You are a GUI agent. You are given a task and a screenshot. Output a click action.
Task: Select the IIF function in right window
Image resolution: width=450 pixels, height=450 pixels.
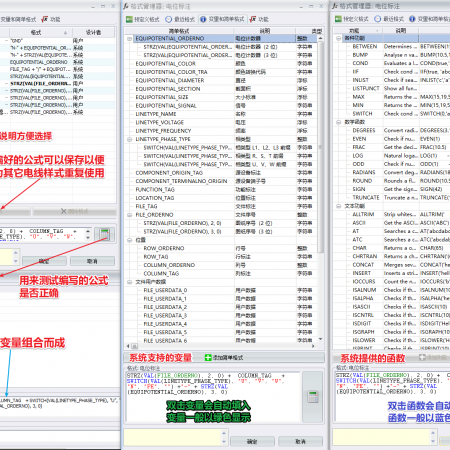(x=356, y=72)
